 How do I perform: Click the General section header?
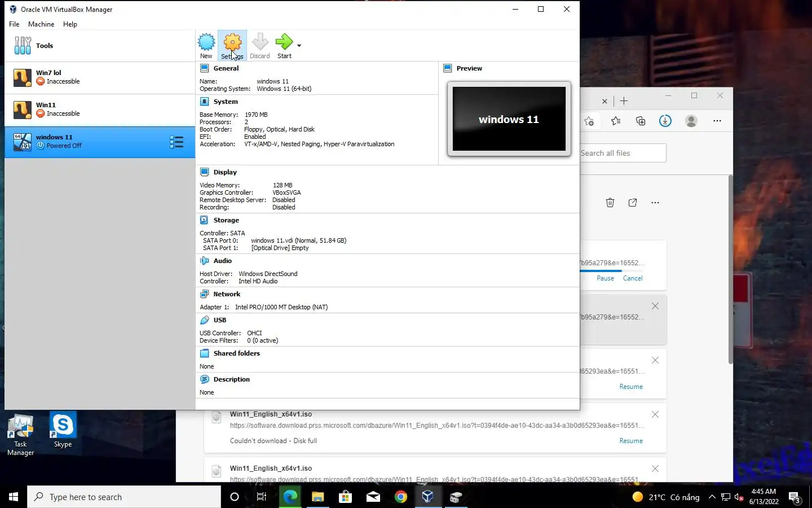pos(226,68)
